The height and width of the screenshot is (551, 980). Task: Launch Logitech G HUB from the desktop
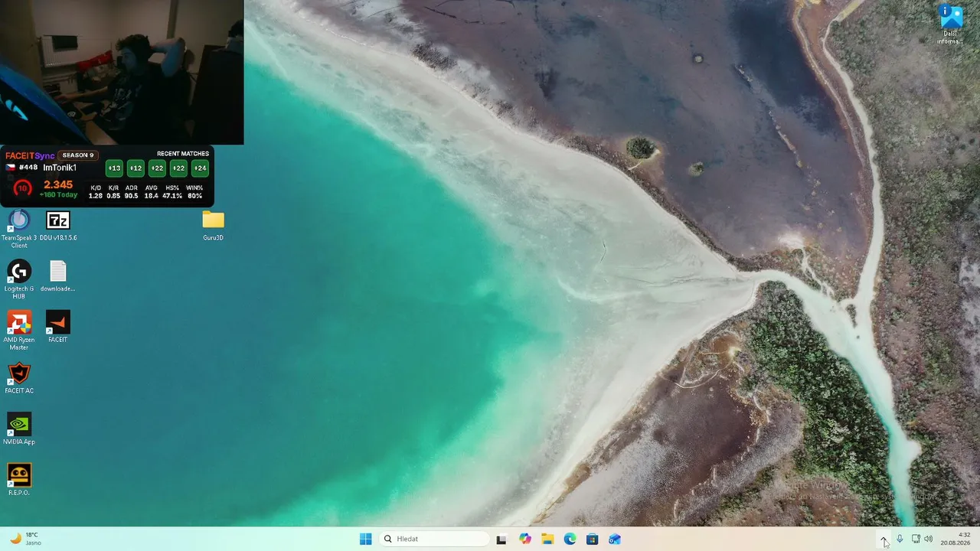click(x=19, y=279)
